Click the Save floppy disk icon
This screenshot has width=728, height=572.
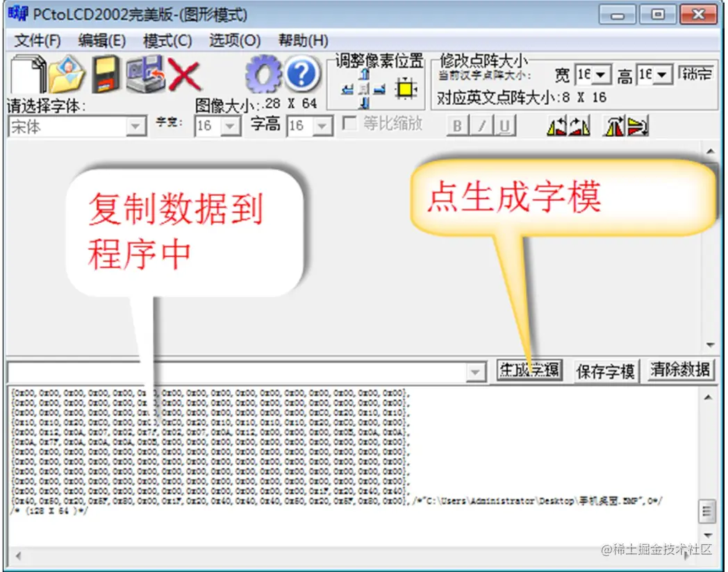click(x=105, y=74)
